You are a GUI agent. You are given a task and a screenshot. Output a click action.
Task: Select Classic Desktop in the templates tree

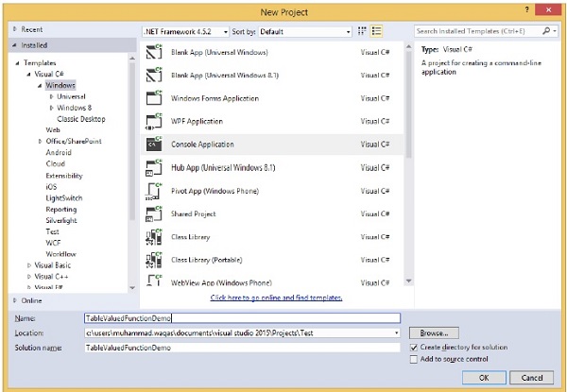coord(81,118)
